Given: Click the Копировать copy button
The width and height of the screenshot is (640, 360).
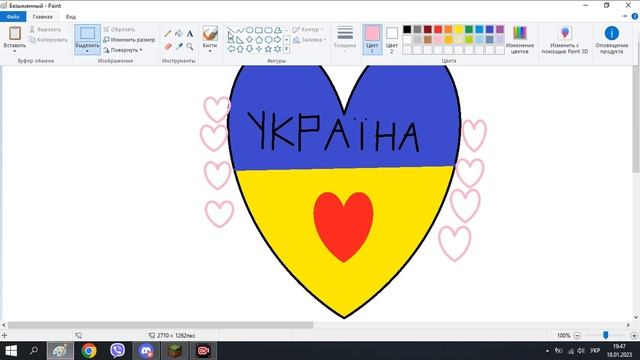Looking at the screenshot, I should (x=48, y=40).
